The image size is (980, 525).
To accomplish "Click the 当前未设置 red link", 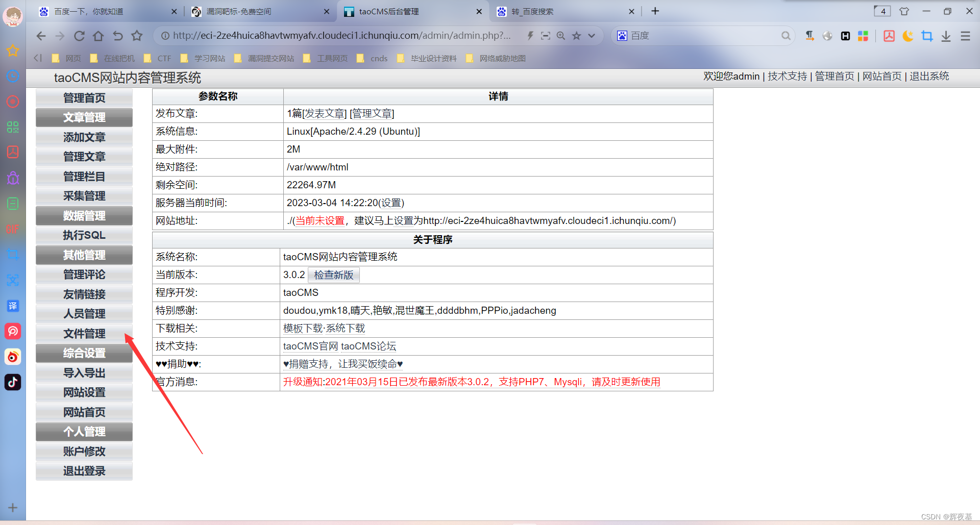I will click(x=320, y=220).
